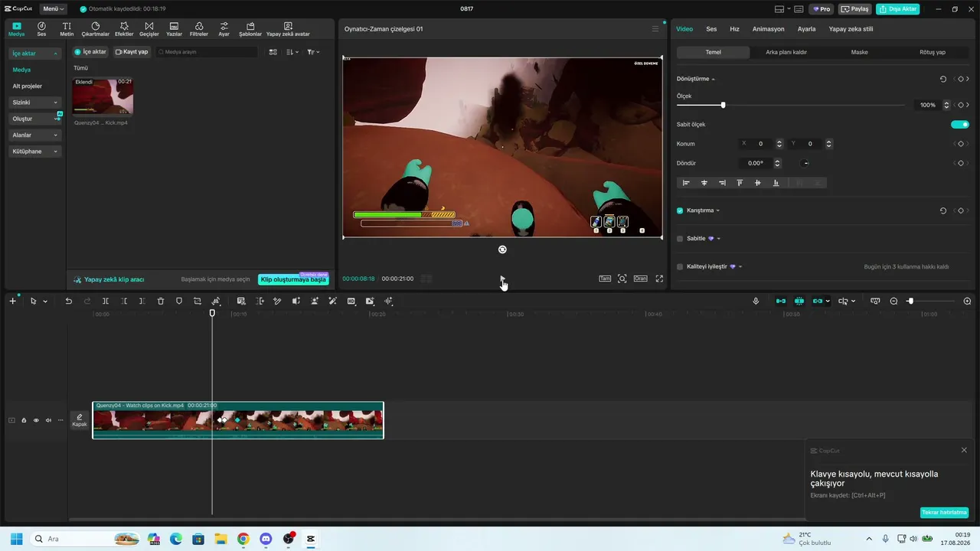The width and height of the screenshot is (980, 551).
Task: Click the Tekrar hatırlatma reminder button
Action: coord(945,513)
